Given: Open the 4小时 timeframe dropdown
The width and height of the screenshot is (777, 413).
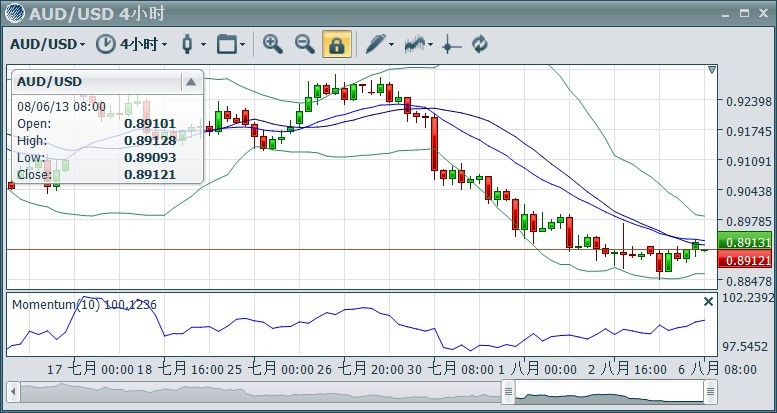Looking at the screenshot, I should [143, 44].
